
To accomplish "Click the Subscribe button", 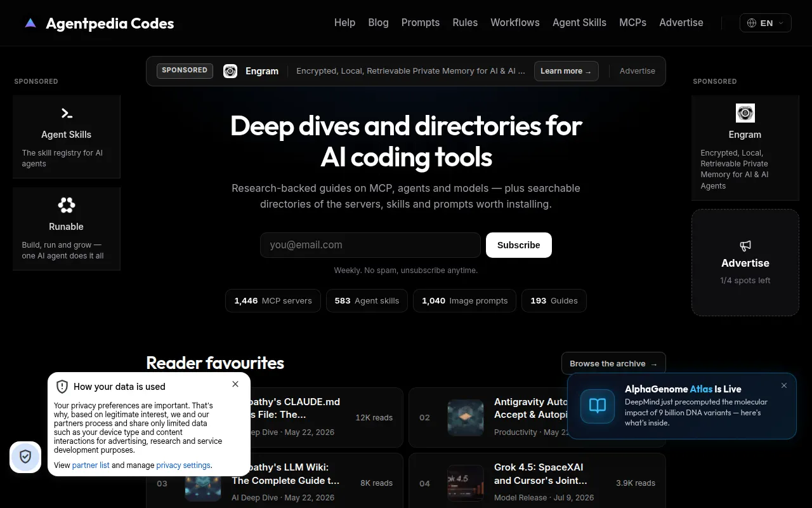I will tap(519, 245).
